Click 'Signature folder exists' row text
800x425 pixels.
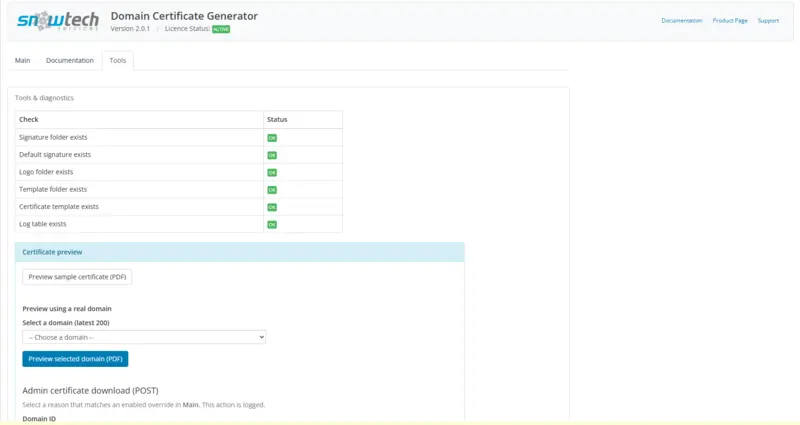click(53, 137)
